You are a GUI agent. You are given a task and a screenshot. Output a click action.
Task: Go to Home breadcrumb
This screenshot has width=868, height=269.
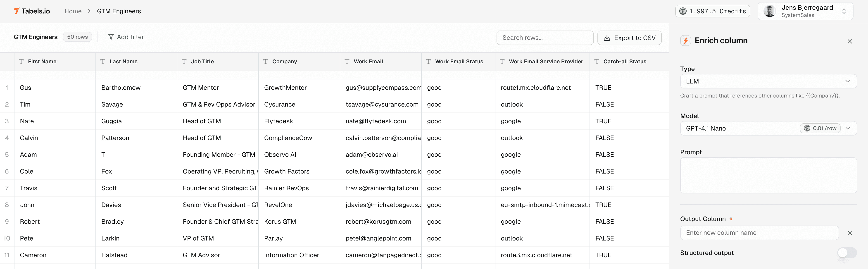point(73,11)
